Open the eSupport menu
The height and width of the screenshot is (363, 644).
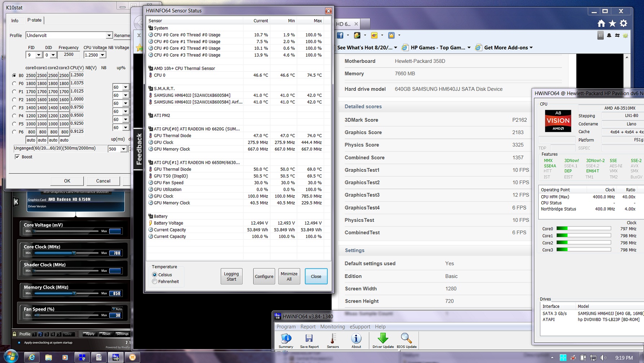click(x=360, y=327)
